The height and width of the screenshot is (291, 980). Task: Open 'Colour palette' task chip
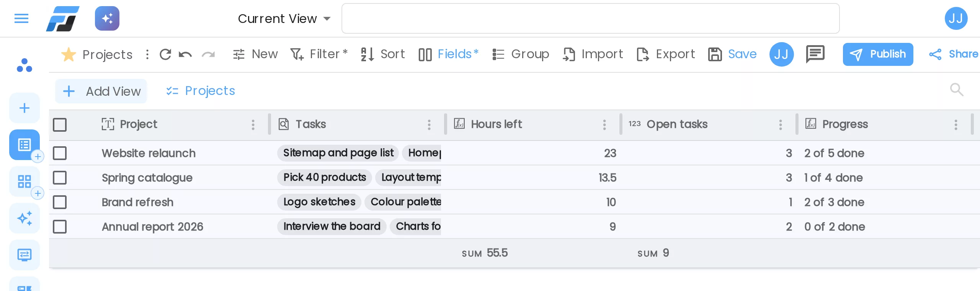click(403, 202)
